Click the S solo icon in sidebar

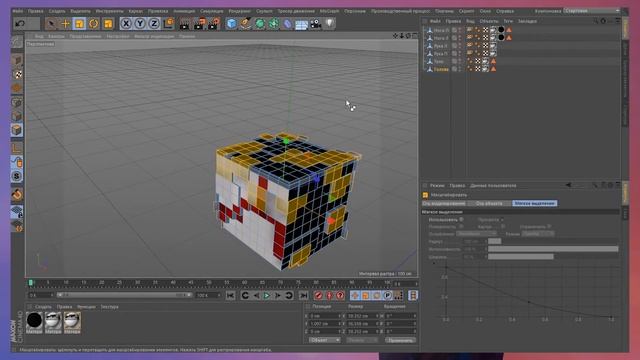click(16, 176)
